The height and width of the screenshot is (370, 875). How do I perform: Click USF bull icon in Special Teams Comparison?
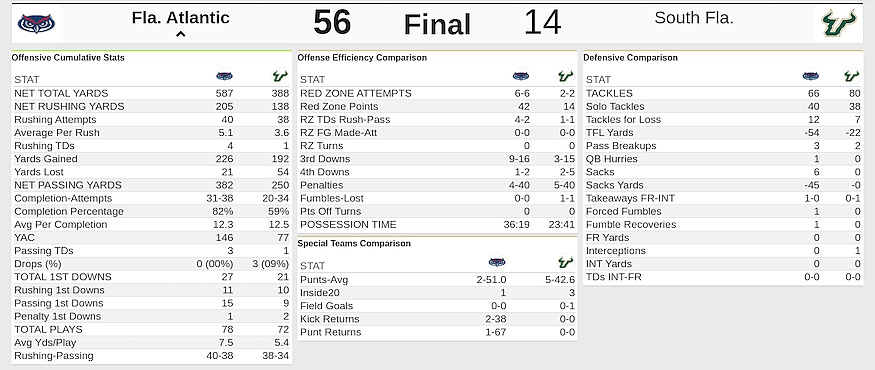tap(566, 262)
